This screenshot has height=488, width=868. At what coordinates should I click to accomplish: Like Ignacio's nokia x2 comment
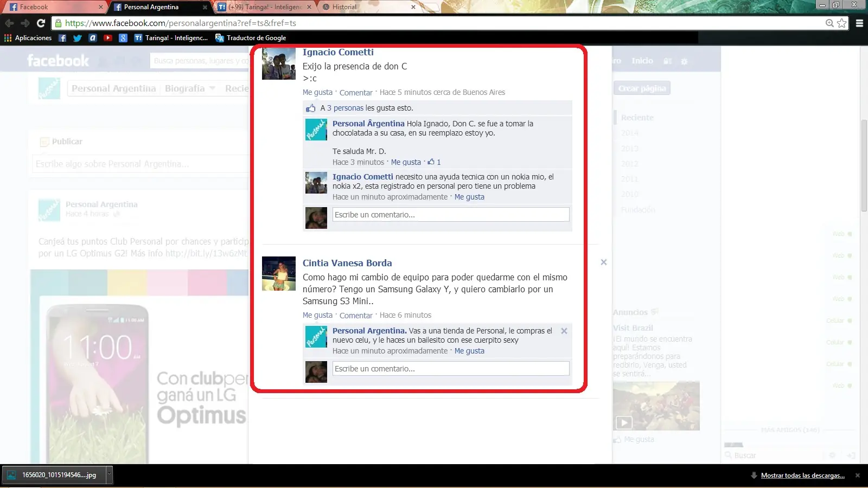point(469,197)
